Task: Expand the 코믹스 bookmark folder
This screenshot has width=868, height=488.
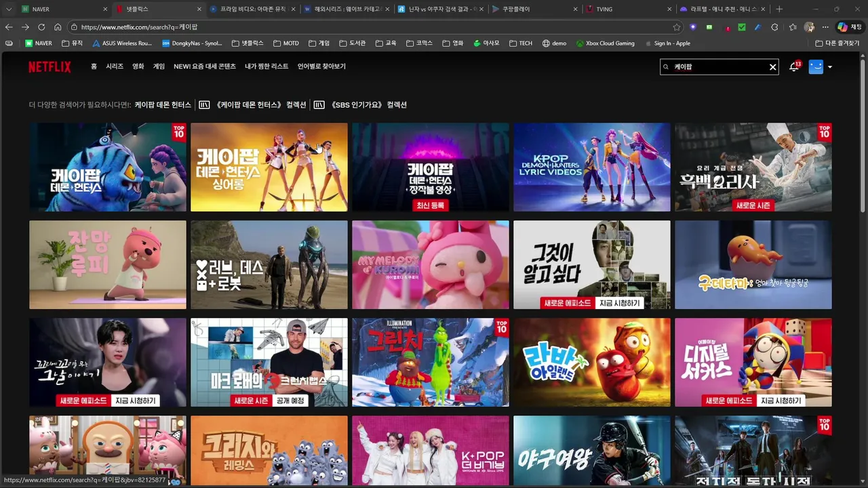Action: (418, 43)
